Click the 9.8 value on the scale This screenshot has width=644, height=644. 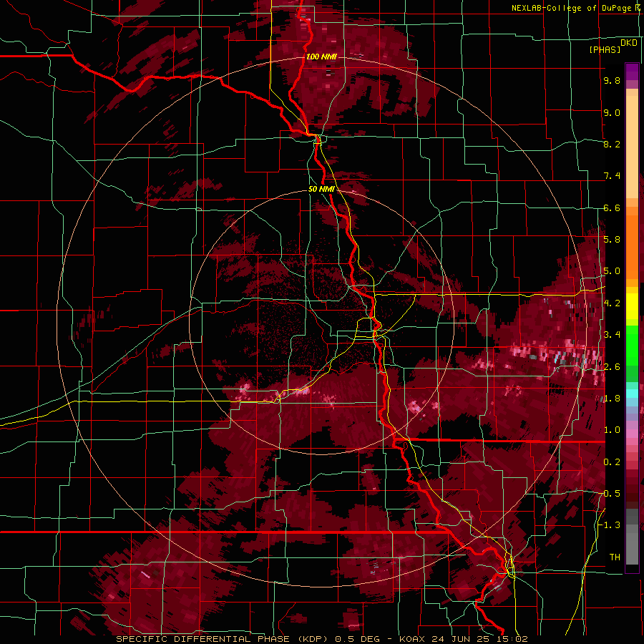pyautogui.click(x=612, y=81)
